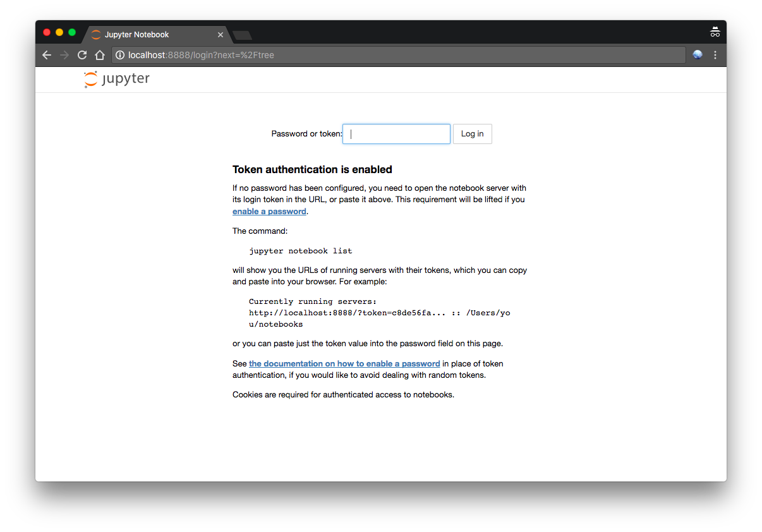This screenshot has height=532, width=762.
Task: Open a new browser tab
Action: [x=242, y=35]
